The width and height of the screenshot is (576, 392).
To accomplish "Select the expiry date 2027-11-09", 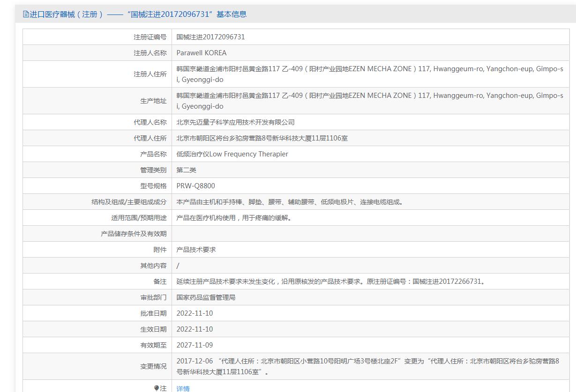I will [194, 345].
